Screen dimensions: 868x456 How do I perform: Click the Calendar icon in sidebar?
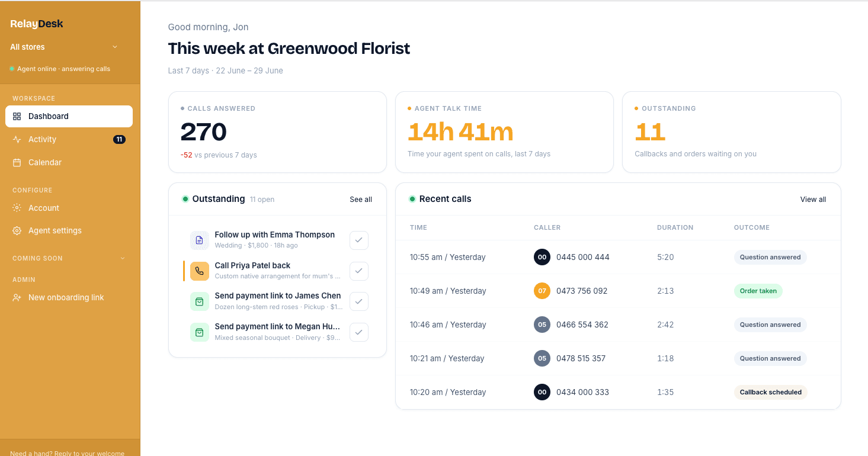17,162
